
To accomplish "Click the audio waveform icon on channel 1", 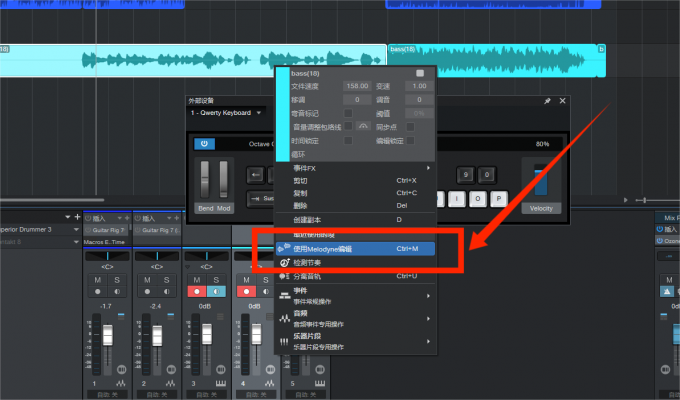I will point(121,384).
